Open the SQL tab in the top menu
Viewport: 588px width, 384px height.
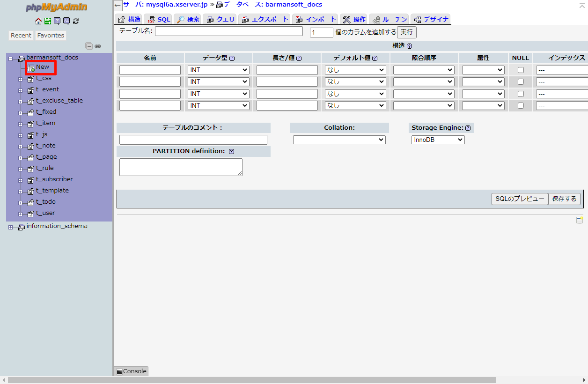(x=159, y=19)
